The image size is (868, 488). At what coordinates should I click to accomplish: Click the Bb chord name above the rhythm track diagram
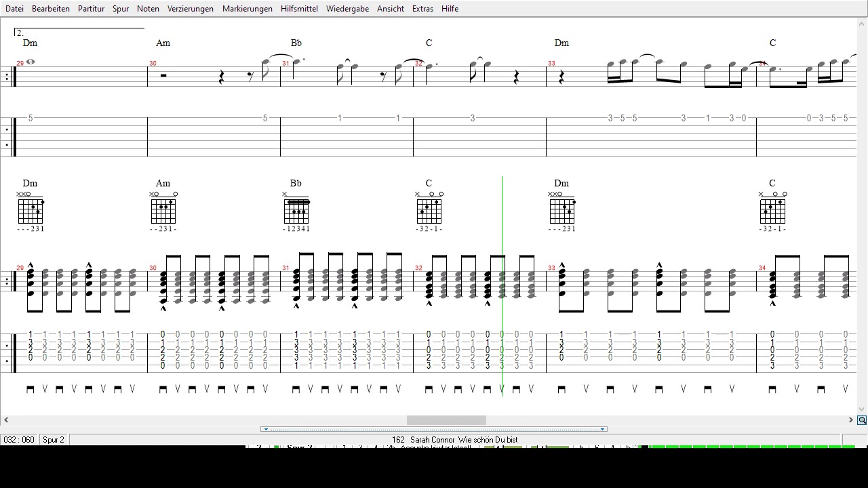pyautogui.click(x=296, y=183)
